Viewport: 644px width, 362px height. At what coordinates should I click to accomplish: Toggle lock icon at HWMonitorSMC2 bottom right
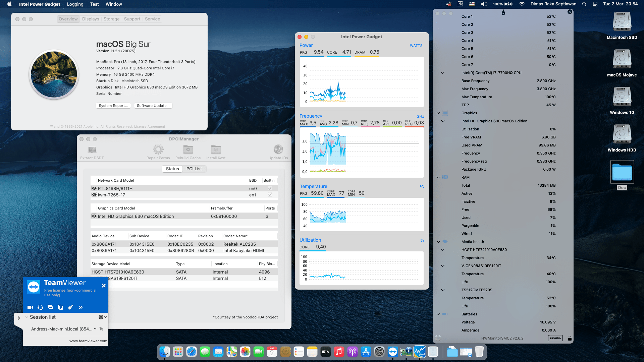pyautogui.click(x=570, y=338)
